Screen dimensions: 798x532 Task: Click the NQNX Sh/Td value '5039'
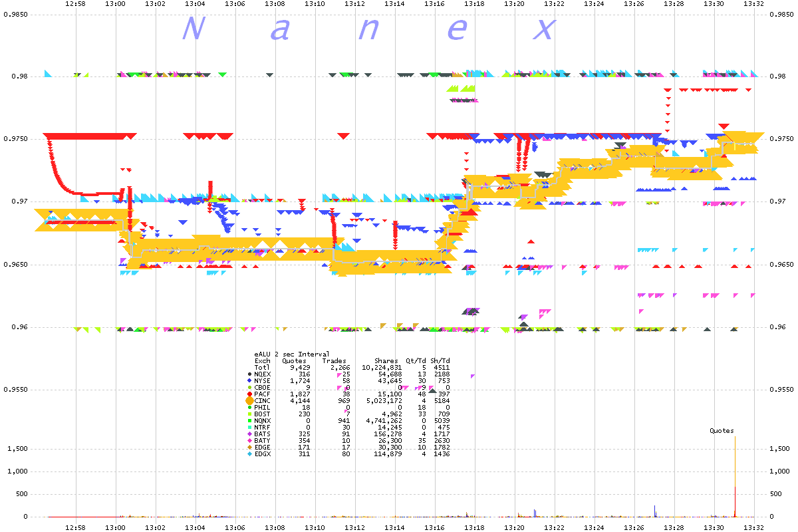click(442, 421)
